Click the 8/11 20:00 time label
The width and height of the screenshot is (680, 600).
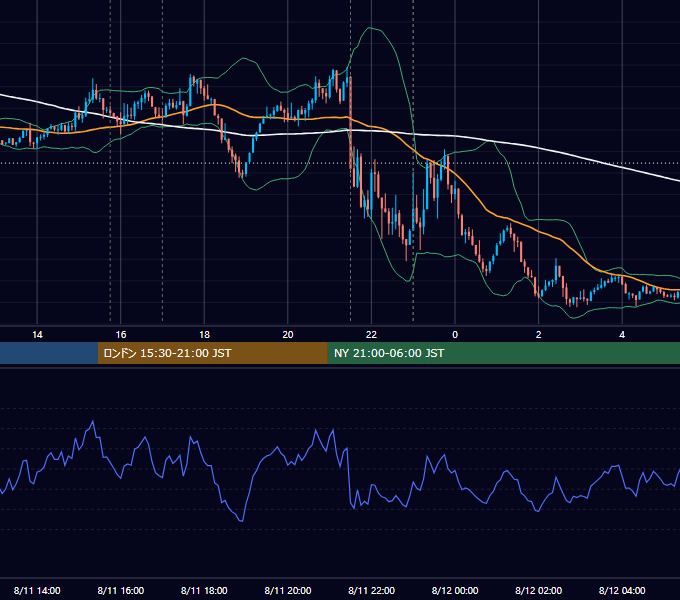[288, 590]
